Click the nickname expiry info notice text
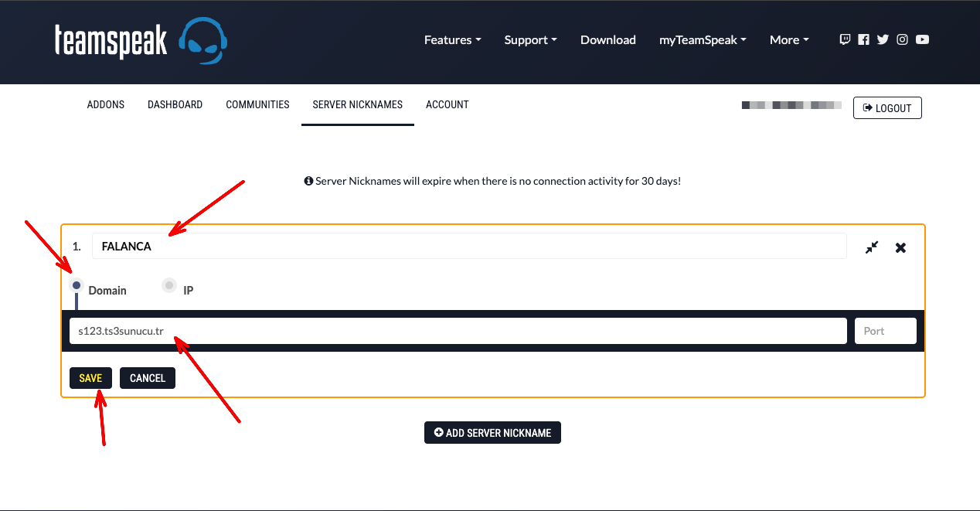 pos(492,181)
